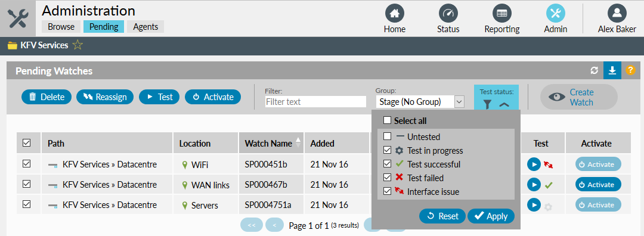Click the Reset button in filter popup
This screenshot has width=644, height=236.
(x=442, y=216)
